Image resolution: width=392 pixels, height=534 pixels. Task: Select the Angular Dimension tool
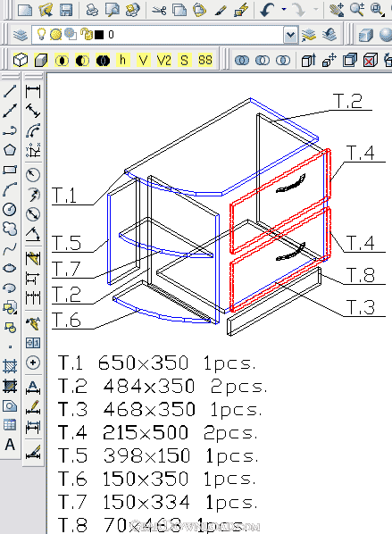point(33,234)
